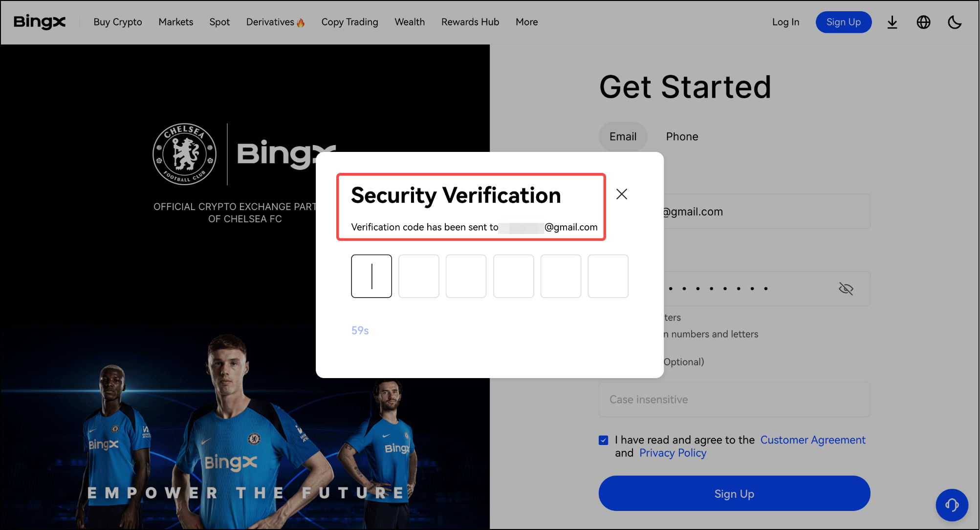Select the Email tab
The image size is (980, 530).
point(623,136)
